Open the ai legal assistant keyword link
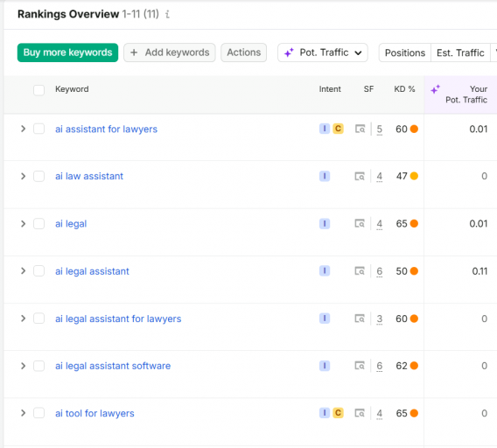This screenshot has width=497, height=448. [92, 271]
